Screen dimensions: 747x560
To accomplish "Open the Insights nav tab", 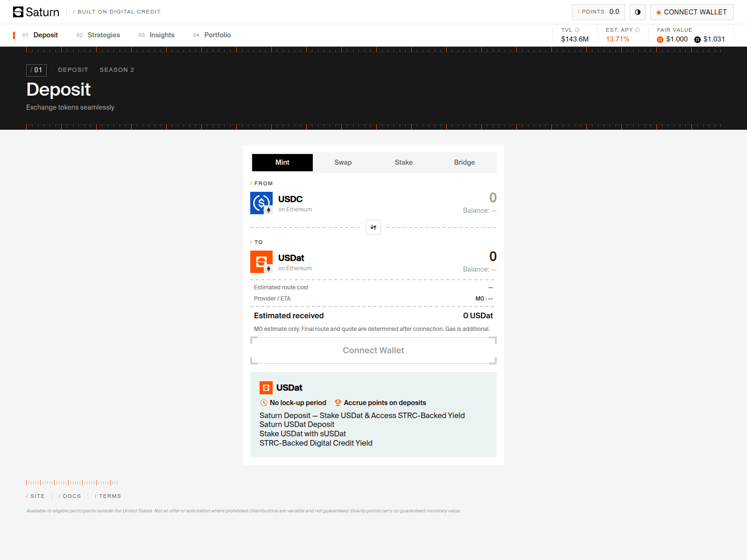I will click(156, 35).
